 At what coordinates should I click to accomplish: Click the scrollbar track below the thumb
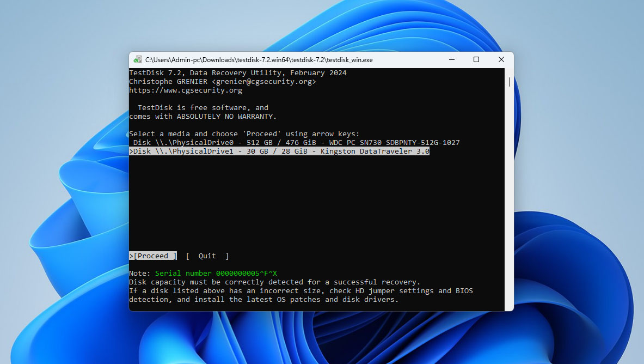[x=509, y=218]
